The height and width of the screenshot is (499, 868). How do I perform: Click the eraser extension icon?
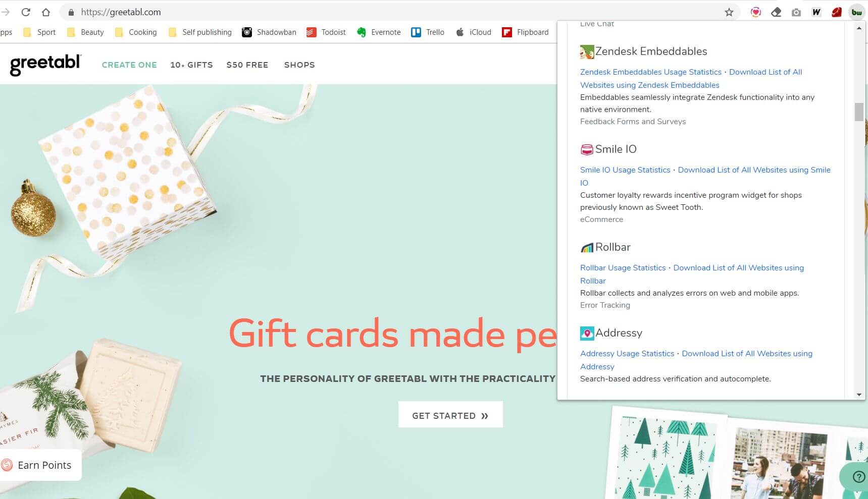776,12
